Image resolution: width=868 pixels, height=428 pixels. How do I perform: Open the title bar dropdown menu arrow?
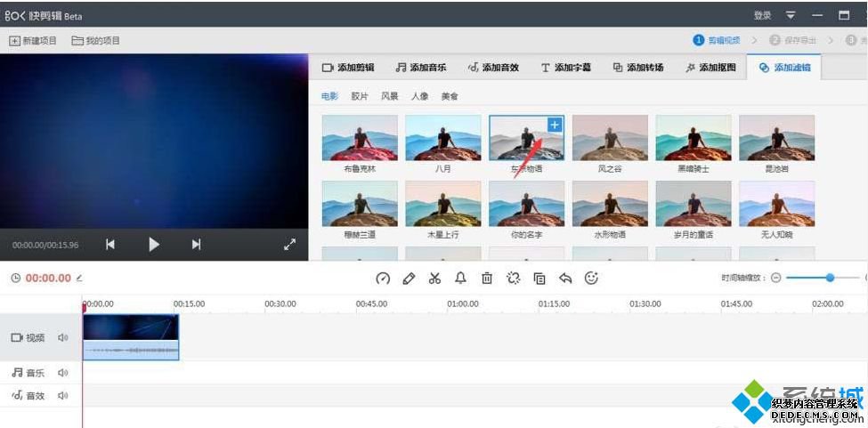point(791,15)
